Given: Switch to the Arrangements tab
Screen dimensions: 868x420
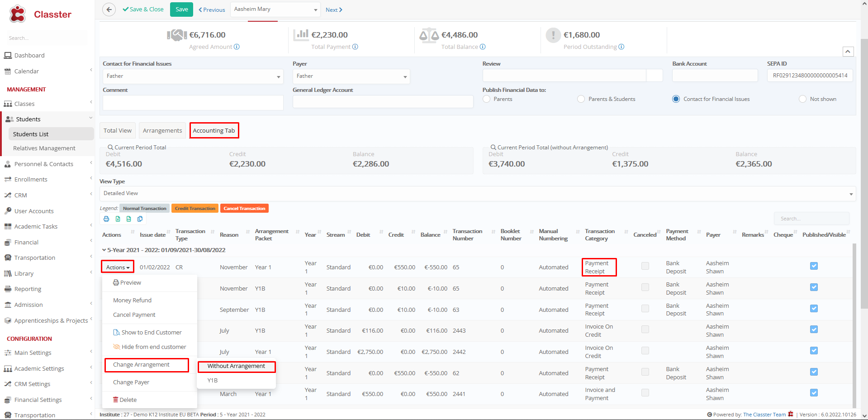Looking at the screenshot, I should (162, 130).
